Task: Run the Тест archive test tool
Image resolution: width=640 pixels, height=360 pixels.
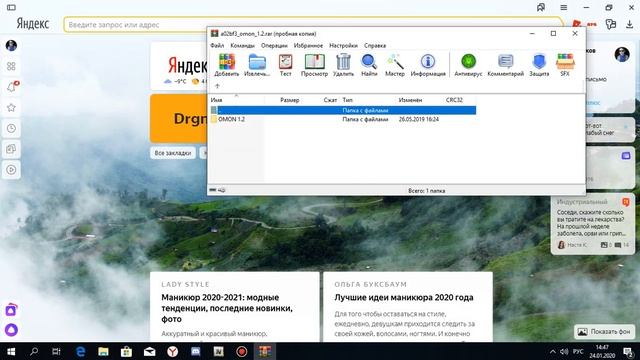Action: (x=285, y=65)
